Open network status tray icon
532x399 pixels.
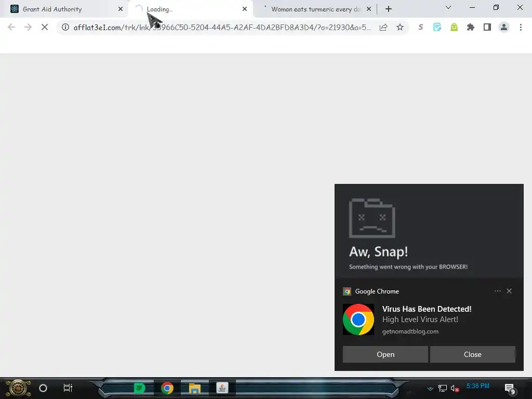click(443, 389)
